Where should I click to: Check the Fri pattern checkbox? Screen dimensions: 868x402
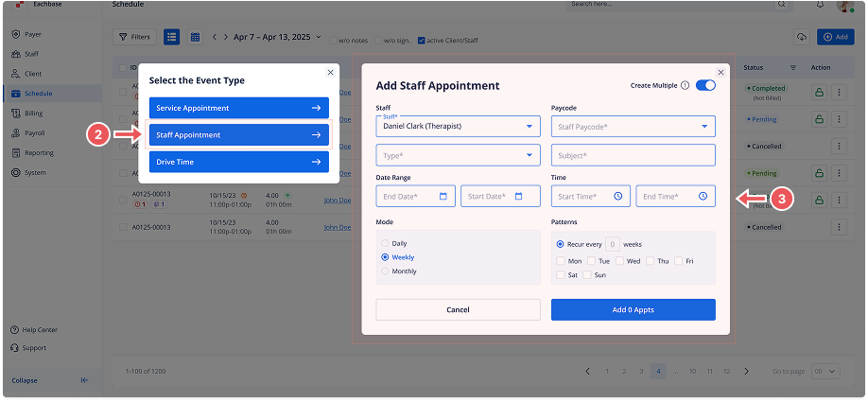[678, 261]
